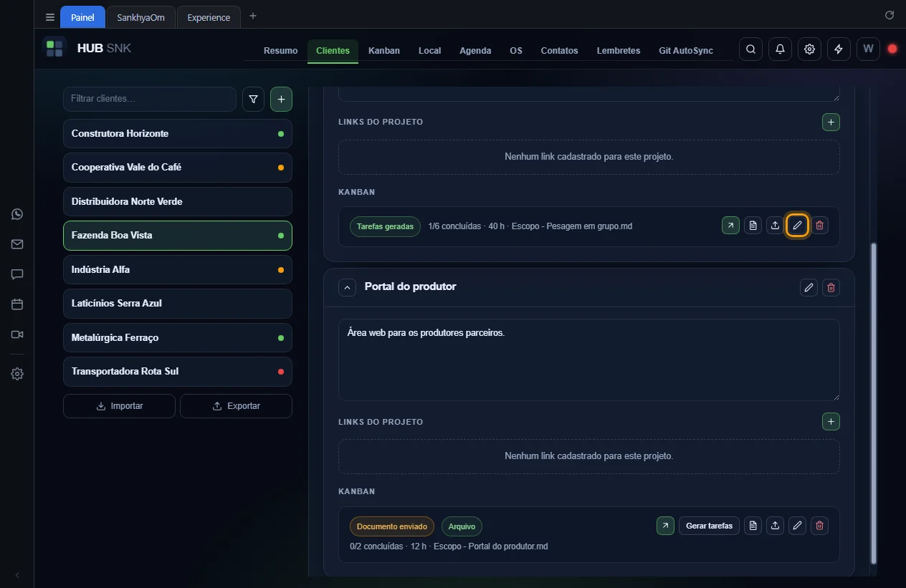
Task: Delete the Portal do produtor project
Action: 831,287
